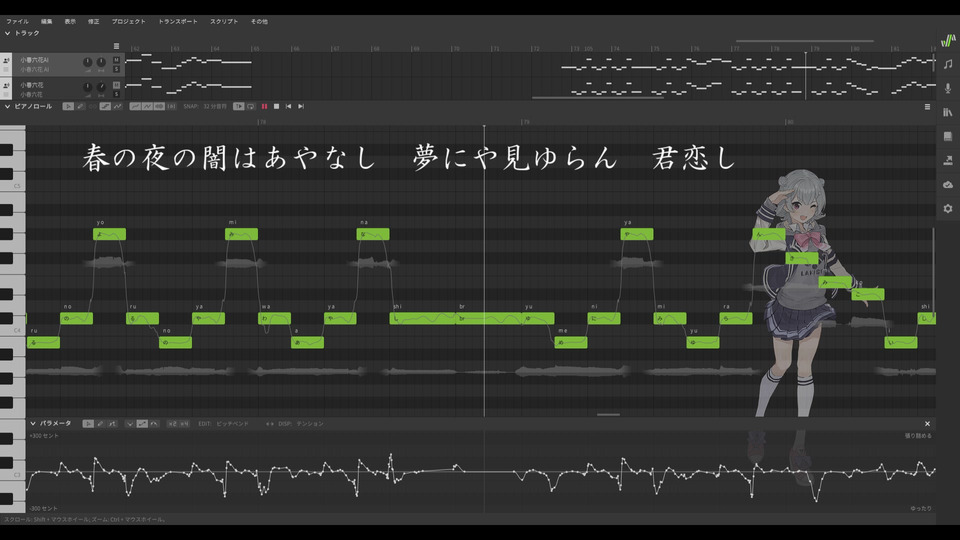
Task: Collapse the ピアノロール section
Action: 7,107
